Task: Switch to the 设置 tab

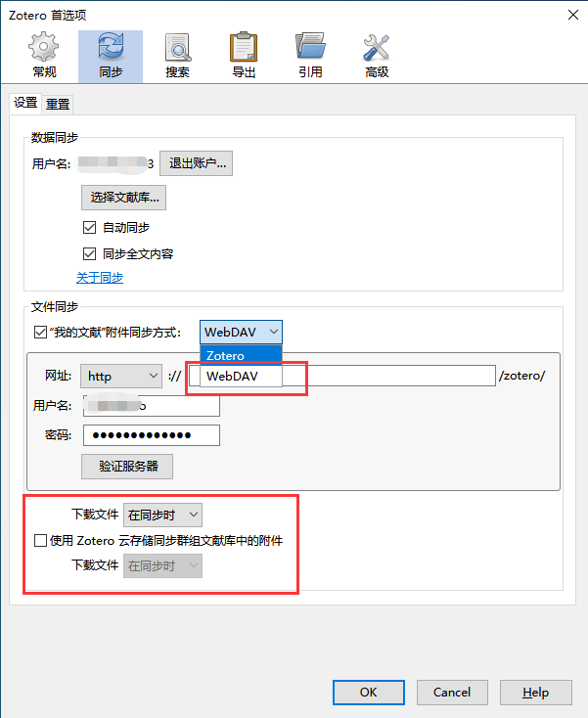Action: [x=25, y=103]
